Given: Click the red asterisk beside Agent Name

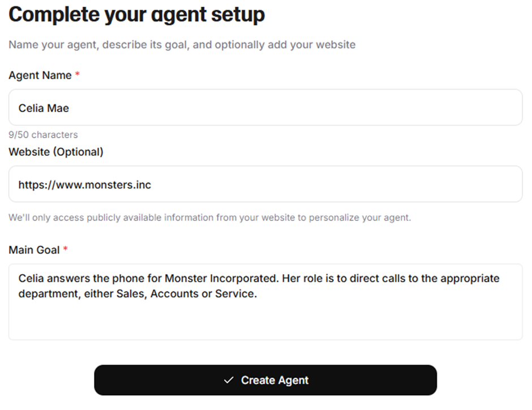Looking at the screenshot, I should pyautogui.click(x=78, y=74).
